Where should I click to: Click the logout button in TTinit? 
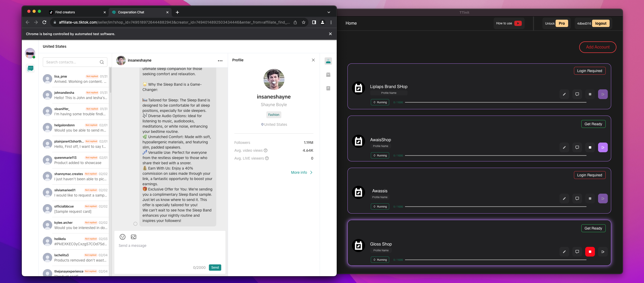[x=601, y=23]
